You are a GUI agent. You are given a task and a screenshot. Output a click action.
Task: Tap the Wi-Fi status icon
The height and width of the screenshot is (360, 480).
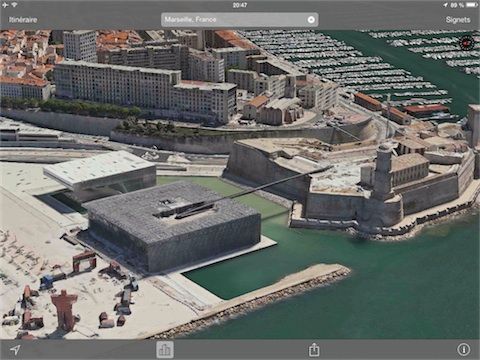coord(15,5)
